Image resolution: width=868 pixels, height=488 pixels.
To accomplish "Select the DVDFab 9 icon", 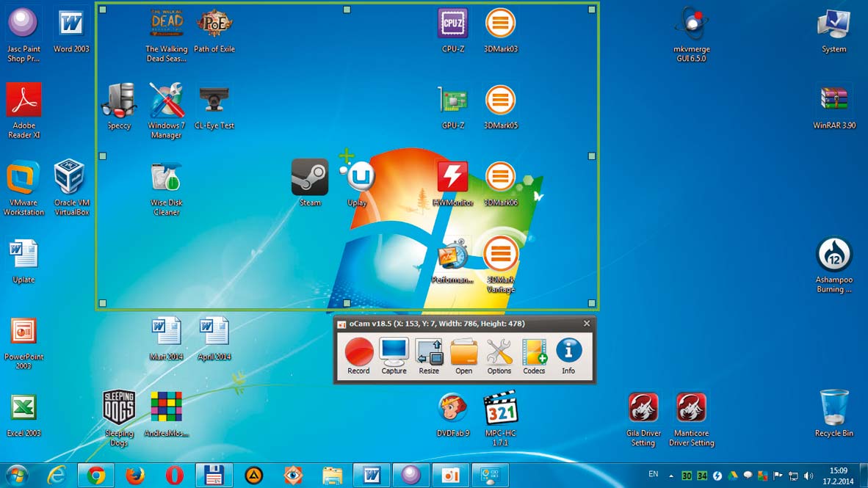I will coord(453,415).
